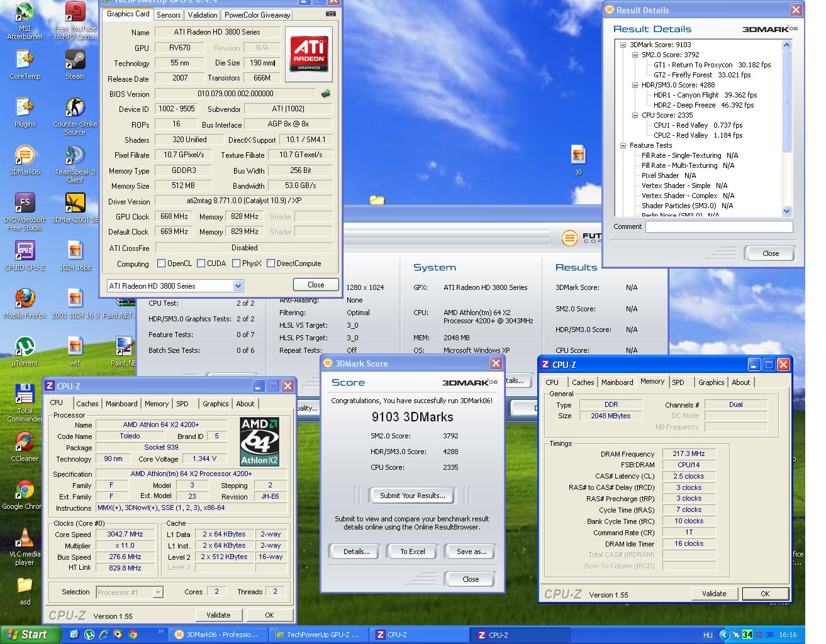This screenshot has height=644, width=826.
Task: Collapse the SM2.0 Score tree node
Action: tap(635, 55)
